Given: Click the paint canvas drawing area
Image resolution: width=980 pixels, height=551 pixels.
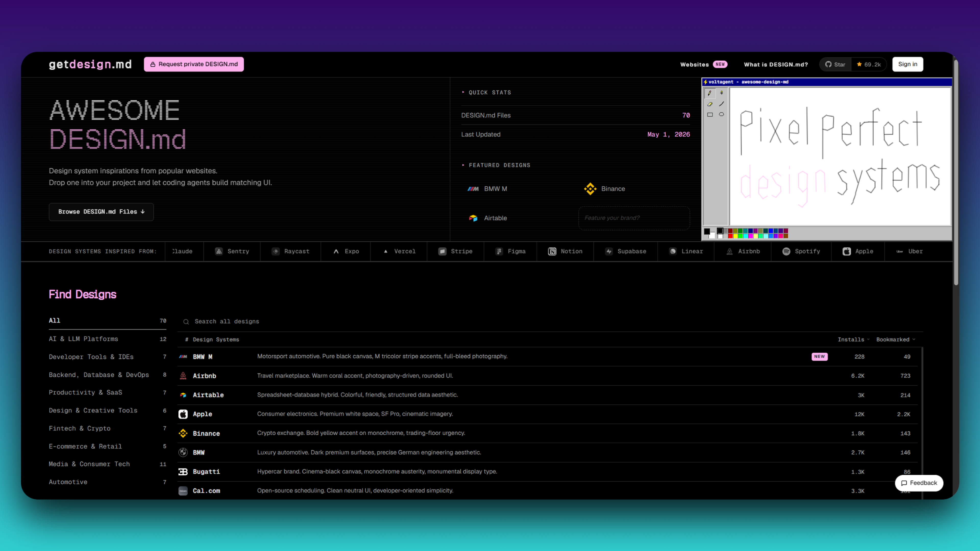Looking at the screenshot, I should (x=840, y=157).
